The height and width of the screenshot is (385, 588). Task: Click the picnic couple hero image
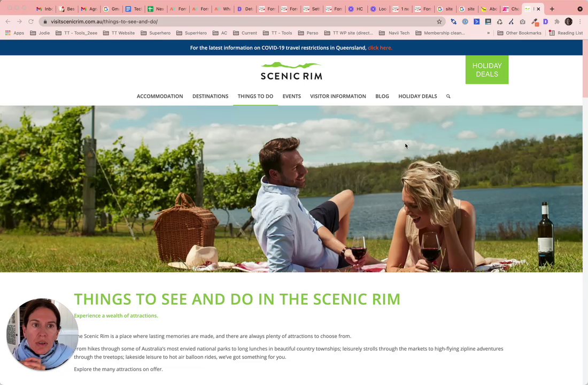tap(291, 189)
